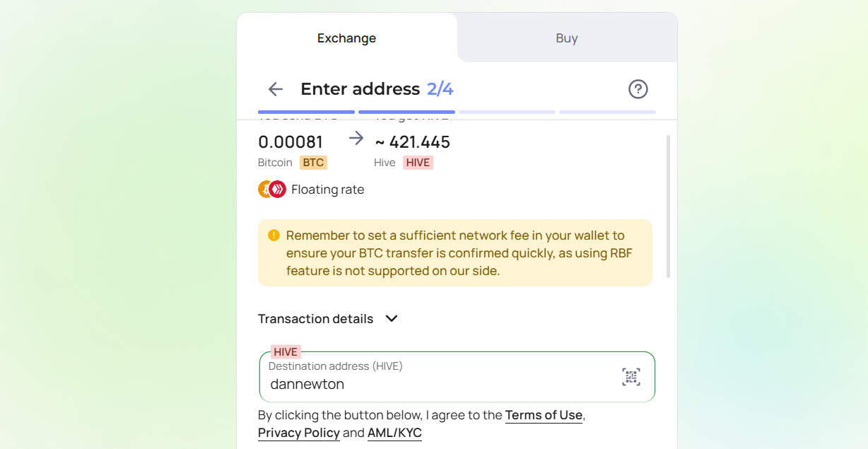Click the Destination address input field
Screen dimensions: 868x449
[457, 377]
